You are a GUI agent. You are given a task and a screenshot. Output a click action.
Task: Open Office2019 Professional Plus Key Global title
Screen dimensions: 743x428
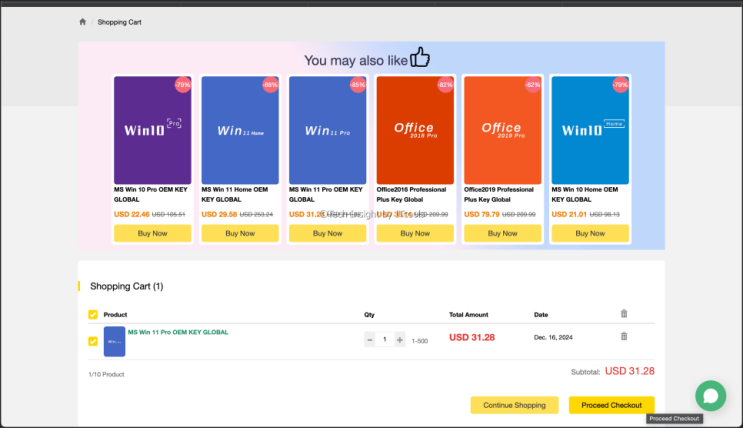point(498,194)
